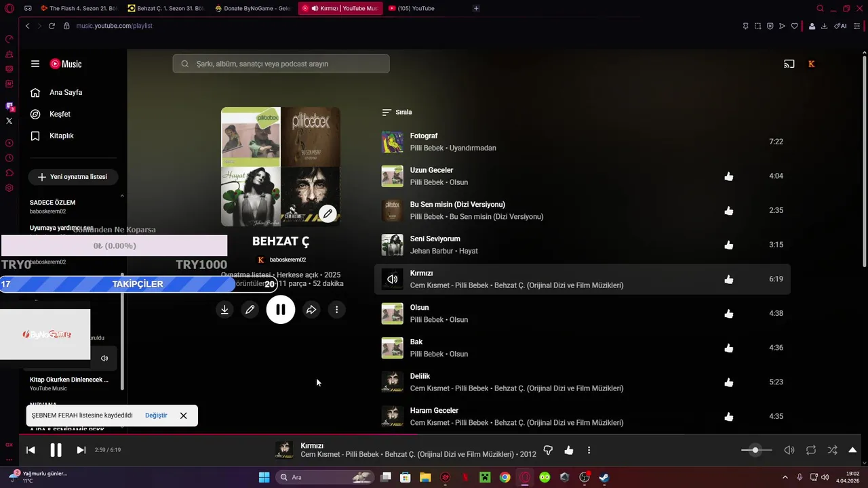This screenshot has width=868, height=488.
Task: Open Pilli Bebek artist on Fotograf row
Action: (427, 148)
